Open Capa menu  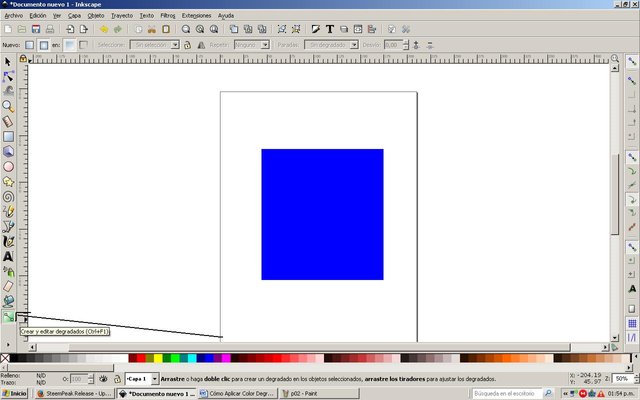pos(74,16)
